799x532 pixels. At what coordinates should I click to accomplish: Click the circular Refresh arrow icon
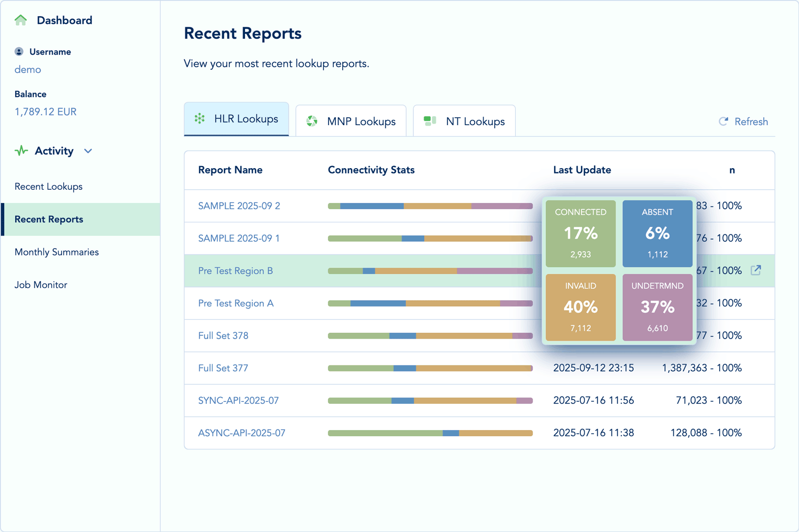click(x=723, y=121)
